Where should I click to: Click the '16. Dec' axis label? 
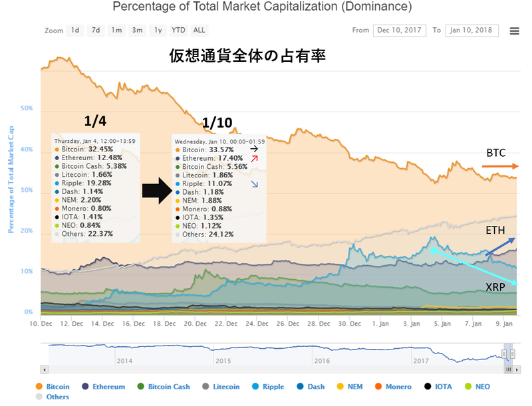pos(134,324)
